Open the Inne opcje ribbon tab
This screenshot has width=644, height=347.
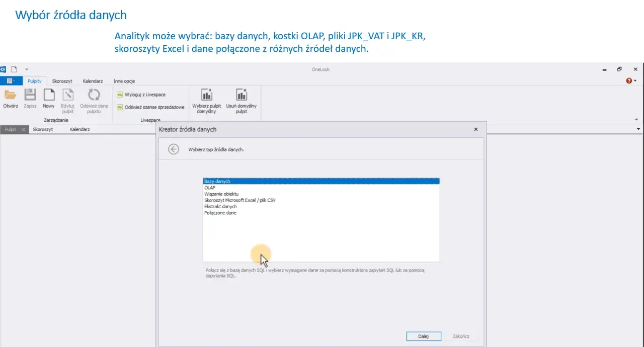[124, 81]
